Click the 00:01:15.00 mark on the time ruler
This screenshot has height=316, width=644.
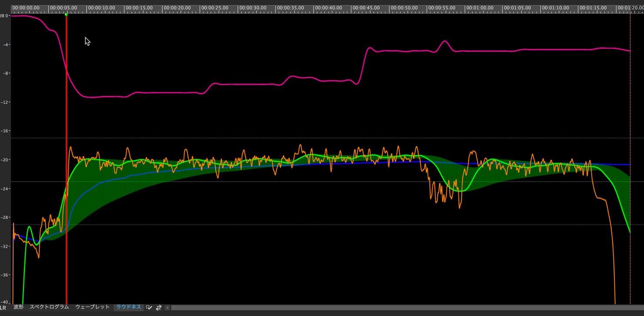(x=593, y=8)
